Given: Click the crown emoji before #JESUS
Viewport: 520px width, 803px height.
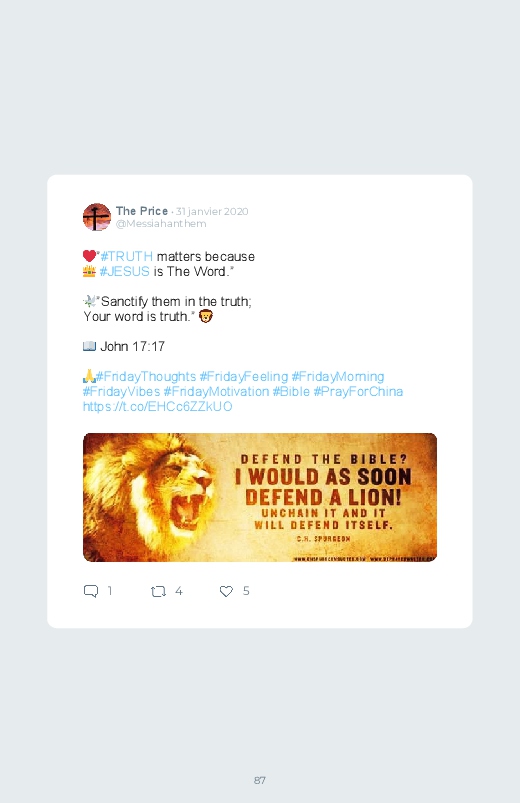Looking at the screenshot, I should (89, 271).
